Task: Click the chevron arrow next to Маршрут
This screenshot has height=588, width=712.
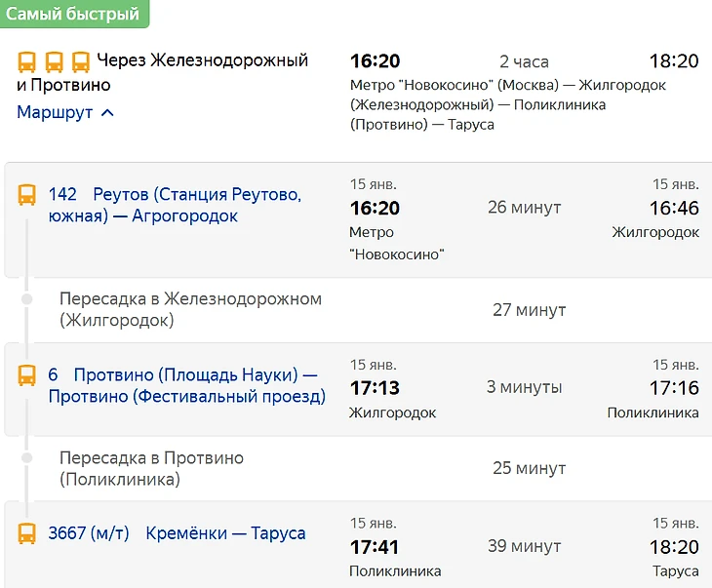Action: pyautogui.click(x=107, y=112)
